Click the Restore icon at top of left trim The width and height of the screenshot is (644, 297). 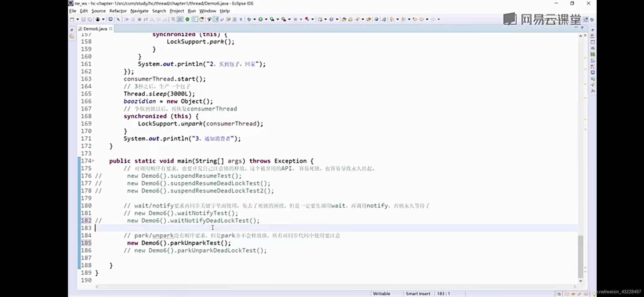tap(72, 30)
